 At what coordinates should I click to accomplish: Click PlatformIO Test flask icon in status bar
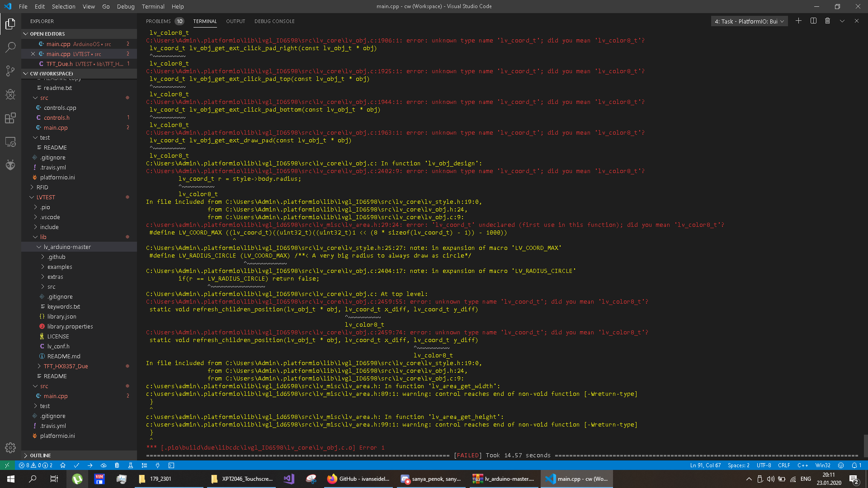click(131, 465)
